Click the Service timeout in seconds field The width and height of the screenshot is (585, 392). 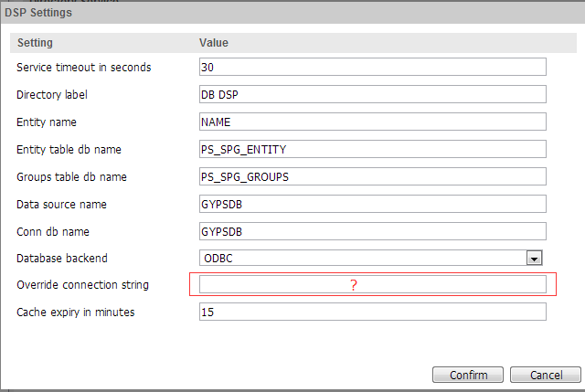(x=372, y=67)
